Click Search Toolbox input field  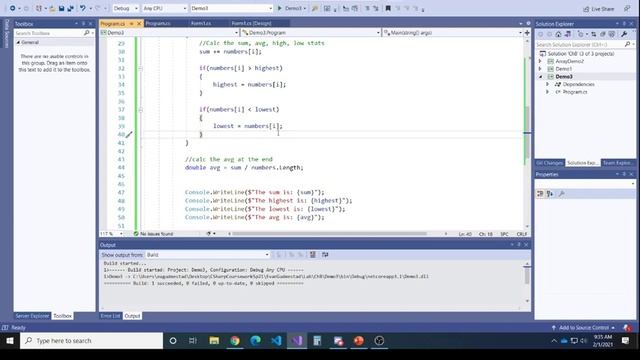pos(49,33)
